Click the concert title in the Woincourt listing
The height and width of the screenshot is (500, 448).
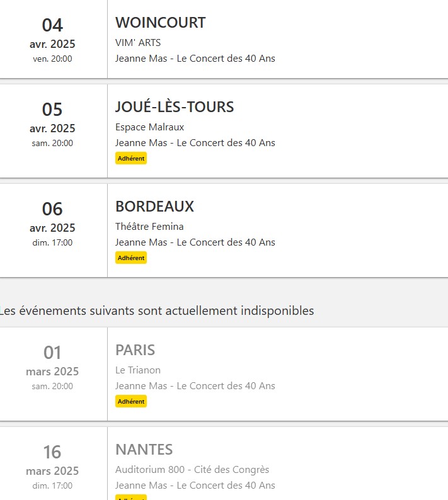(195, 59)
